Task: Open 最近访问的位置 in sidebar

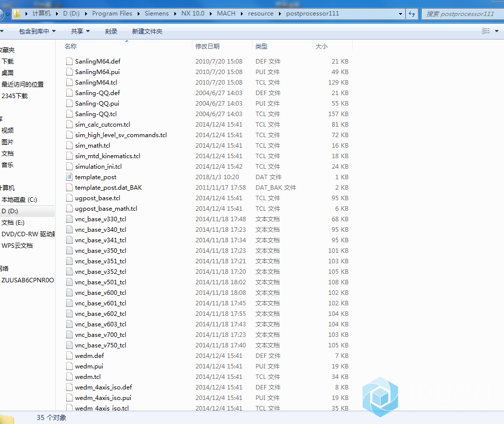Action: pyautogui.click(x=23, y=85)
